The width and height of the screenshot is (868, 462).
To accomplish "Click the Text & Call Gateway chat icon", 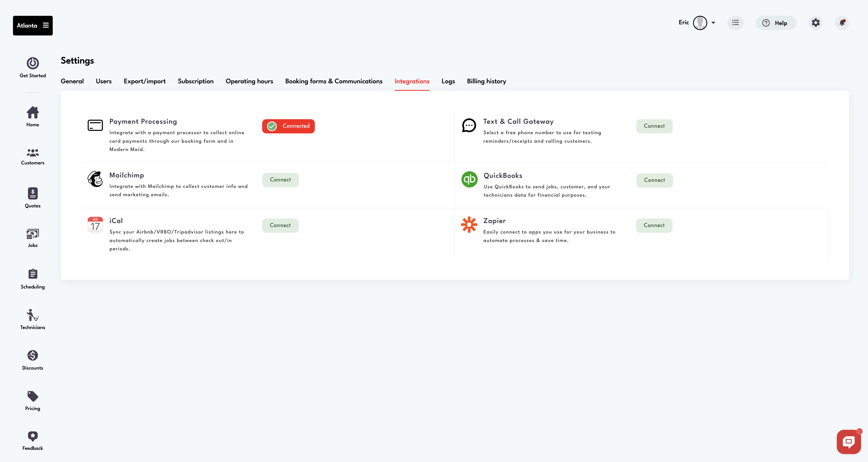I will pyautogui.click(x=469, y=125).
